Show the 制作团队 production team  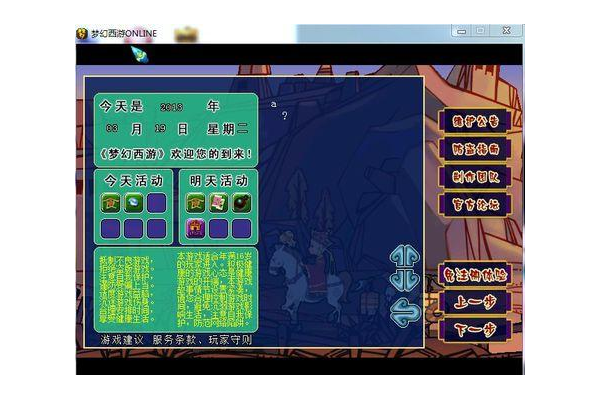[x=476, y=177]
